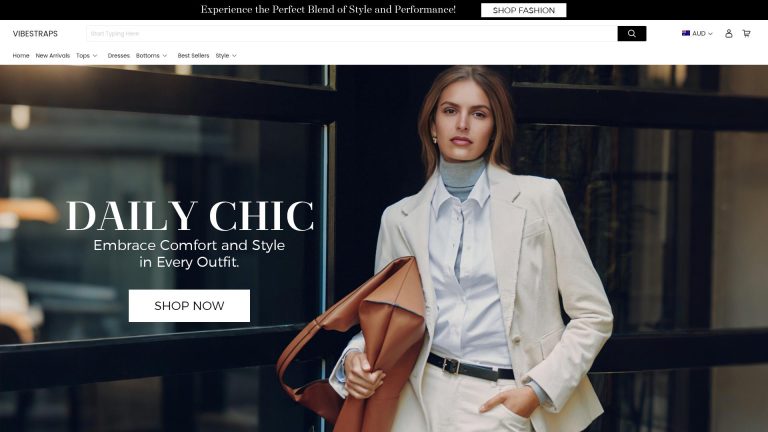Focus the Start Typing Here search field

click(352, 33)
